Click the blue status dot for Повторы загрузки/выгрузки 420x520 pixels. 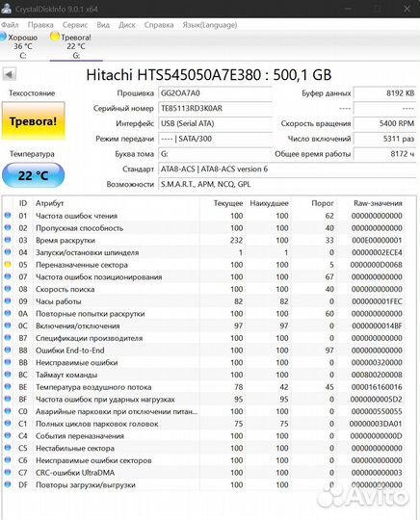[x=8, y=484]
